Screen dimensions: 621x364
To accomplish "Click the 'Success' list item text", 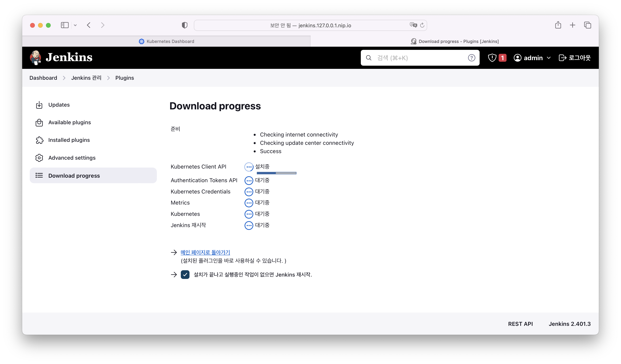I will pyautogui.click(x=270, y=151).
